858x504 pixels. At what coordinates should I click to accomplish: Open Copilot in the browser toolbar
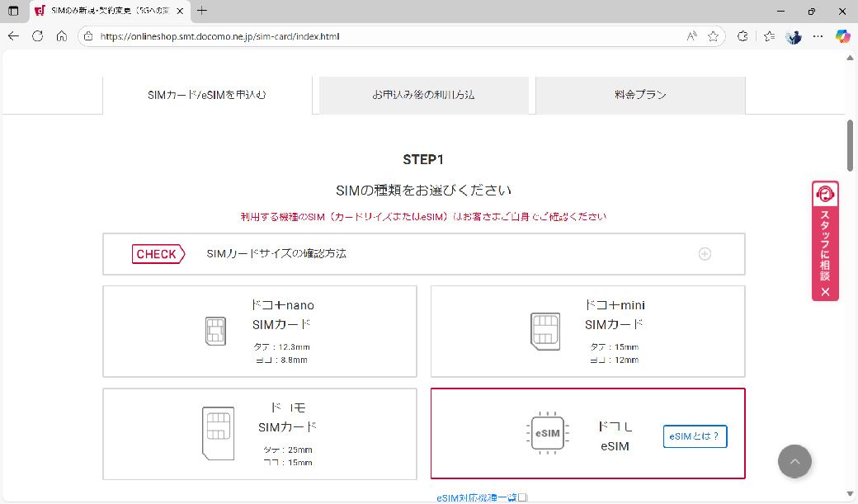point(842,36)
